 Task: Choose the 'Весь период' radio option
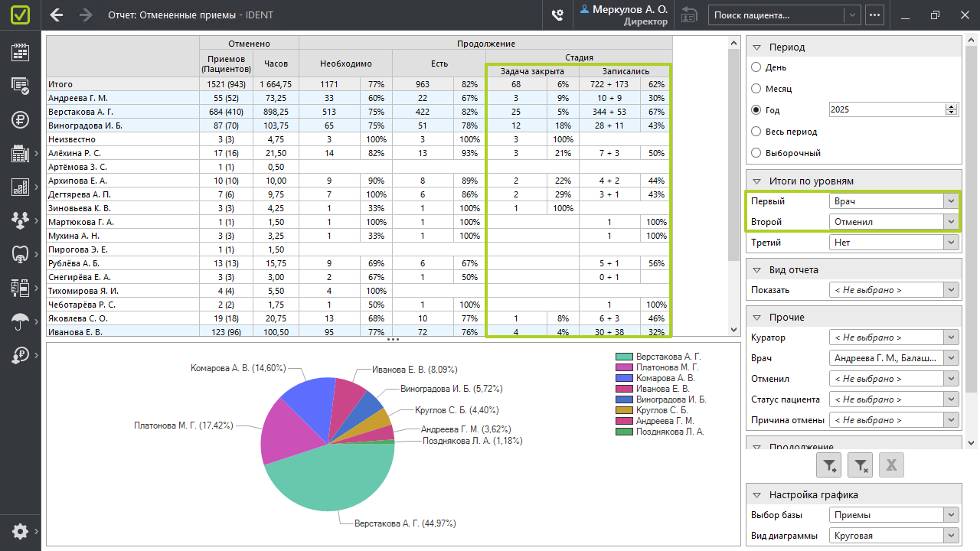pos(756,132)
